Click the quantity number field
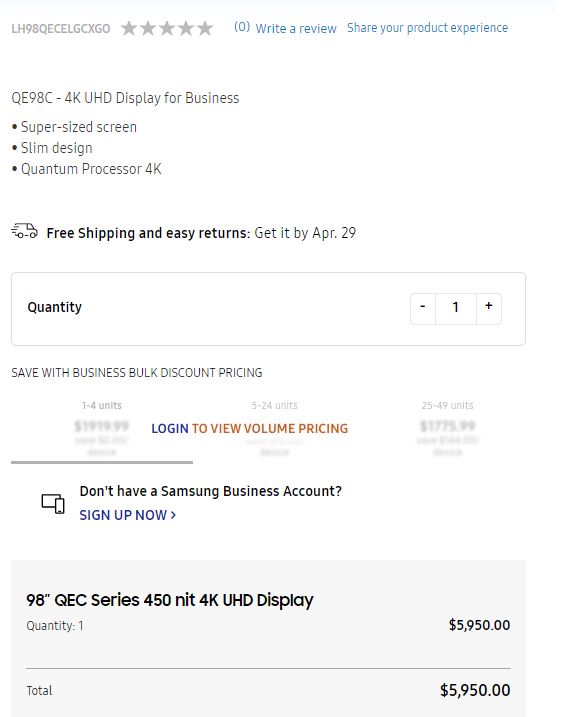 point(456,309)
